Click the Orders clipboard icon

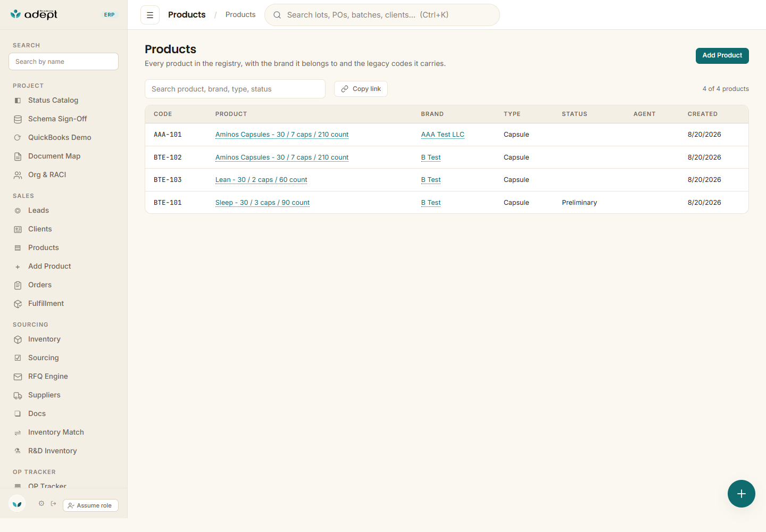pyautogui.click(x=18, y=285)
